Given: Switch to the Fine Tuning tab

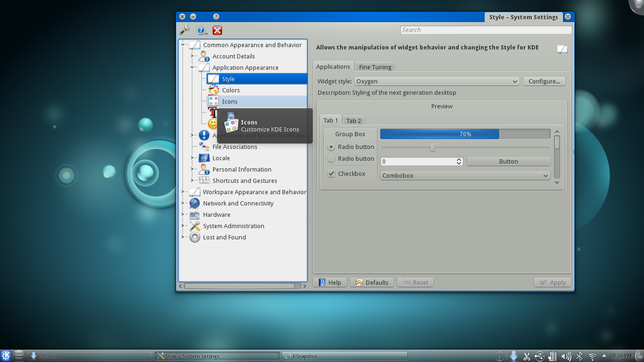Looking at the screenshot, I should [375, 67].
